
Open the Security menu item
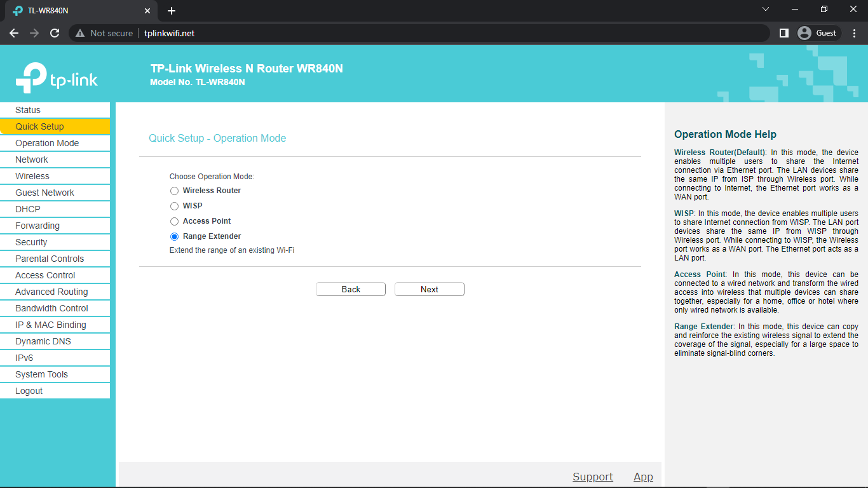(55, 242)
